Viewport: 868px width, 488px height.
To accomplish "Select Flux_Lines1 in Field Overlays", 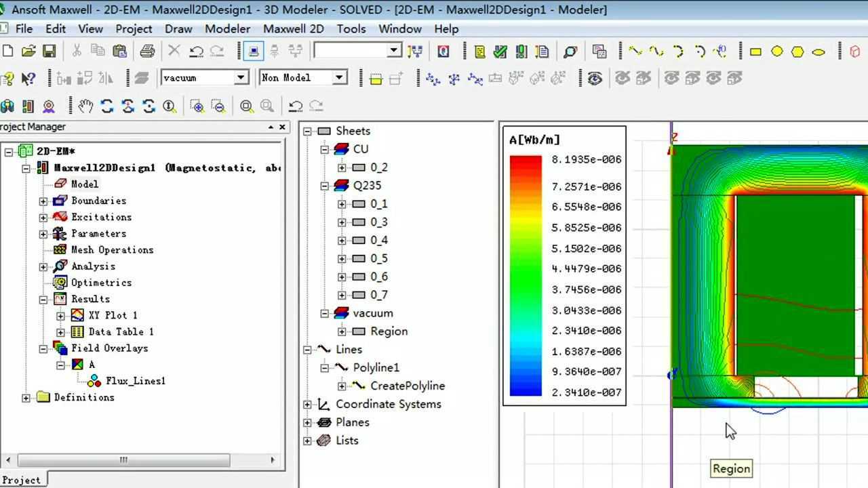I will (x=135, y=381).
